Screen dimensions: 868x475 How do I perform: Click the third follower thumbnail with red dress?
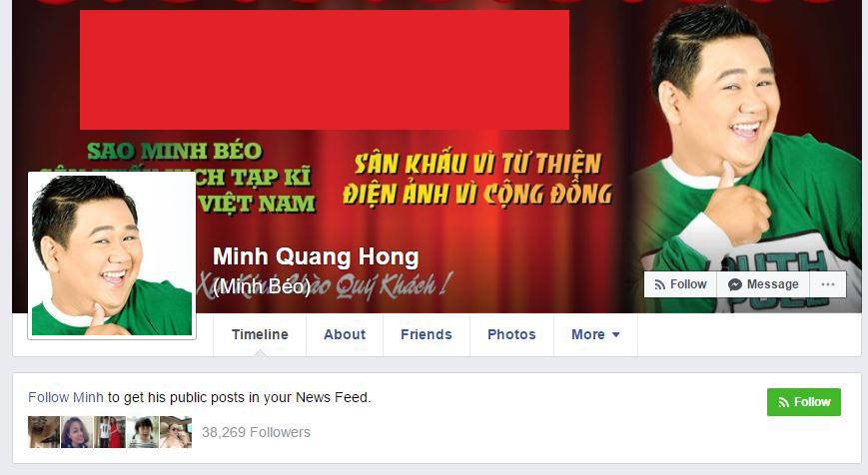click(110, 432)
